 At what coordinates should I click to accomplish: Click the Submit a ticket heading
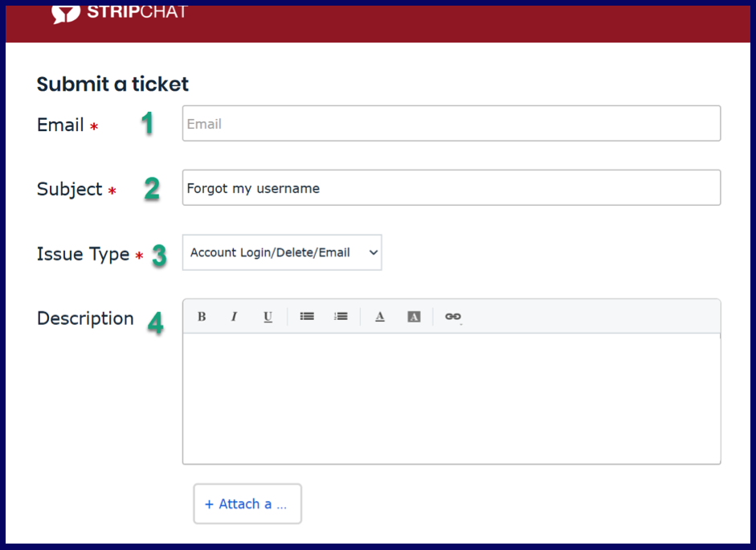click(112, 84)
